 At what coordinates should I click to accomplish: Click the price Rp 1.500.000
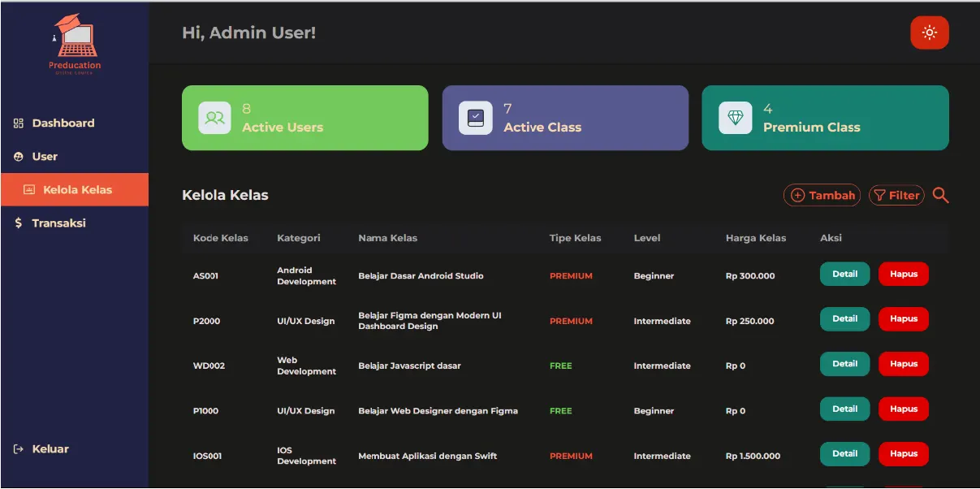(753, 456)
